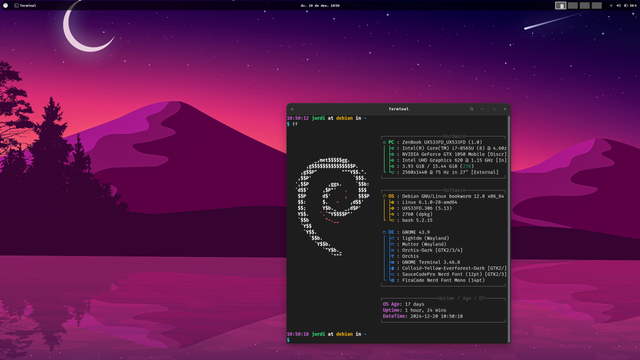
Task: Switch to the first workspace thumbnail
Action: click(560, 5)
